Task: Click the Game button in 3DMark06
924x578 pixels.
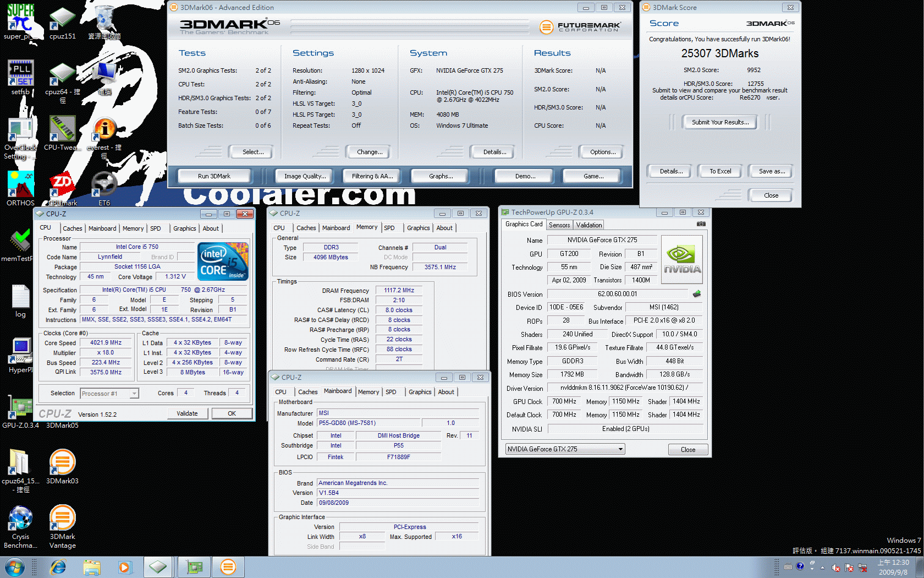Action: click(593, 176)
